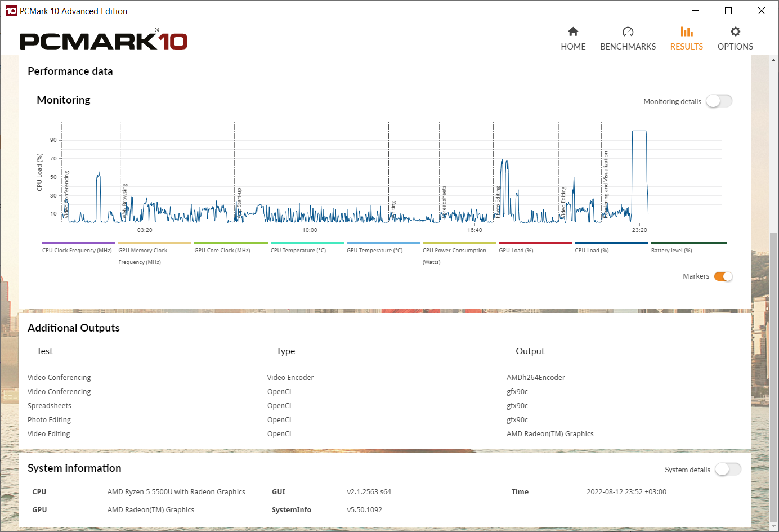Enable the Monitoring details toggle

pyautogui.click(x=719, y=101)
